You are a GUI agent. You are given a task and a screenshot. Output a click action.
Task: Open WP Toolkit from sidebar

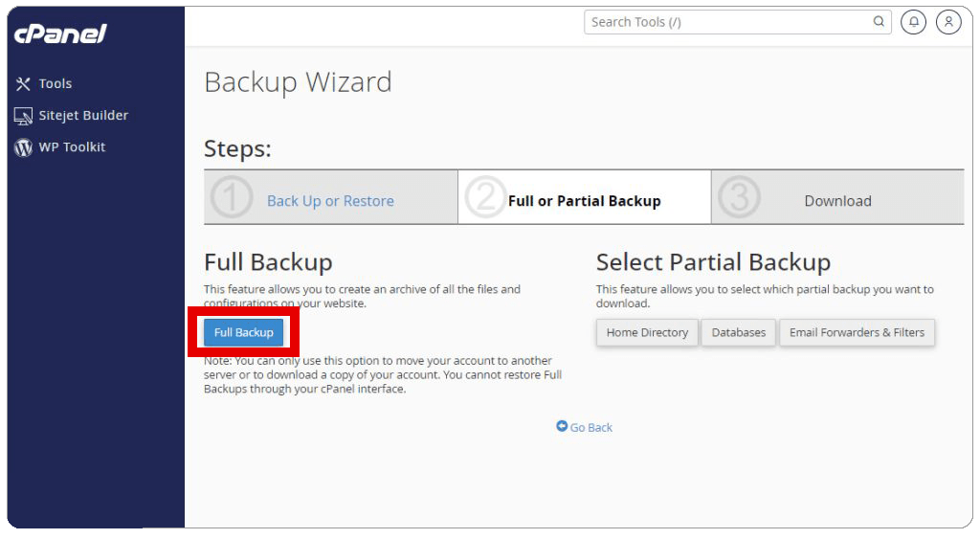(x=72, y=147)
